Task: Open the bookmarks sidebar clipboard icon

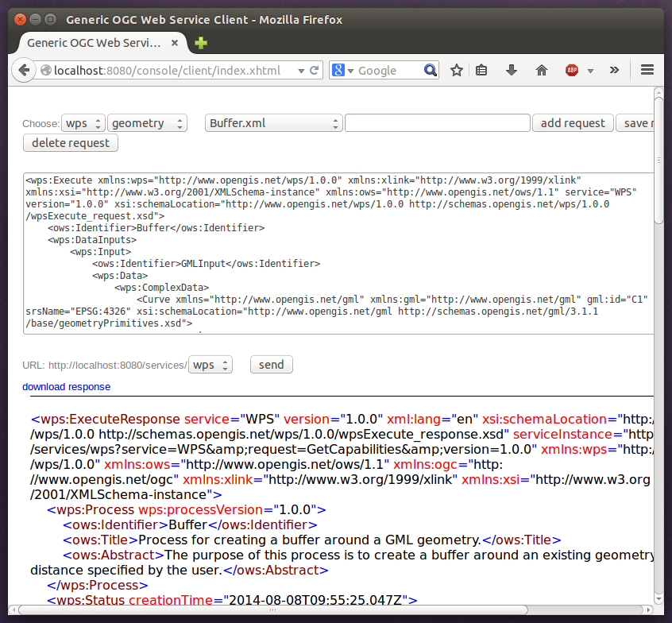Action: click(481, 70)
